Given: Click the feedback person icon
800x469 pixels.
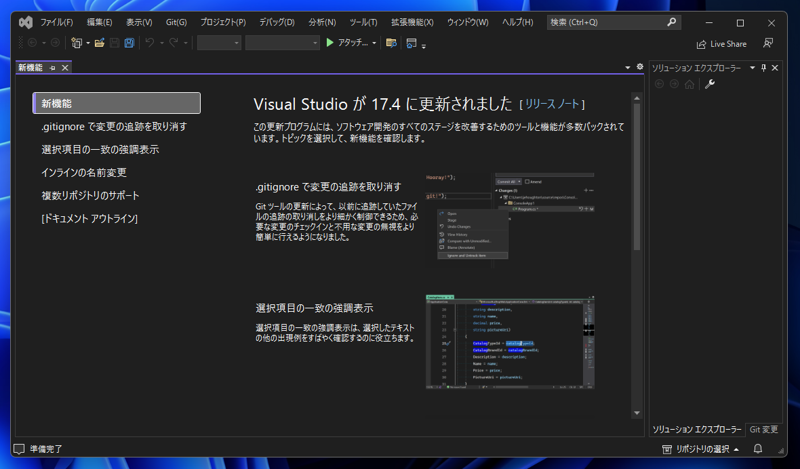Looking at the screenshot, I should pos(768,43).
